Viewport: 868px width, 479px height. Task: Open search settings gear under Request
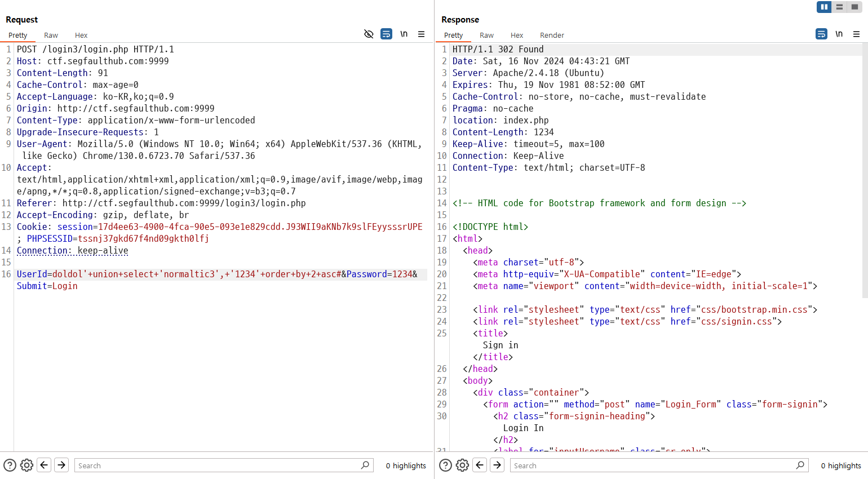point(26,465)
